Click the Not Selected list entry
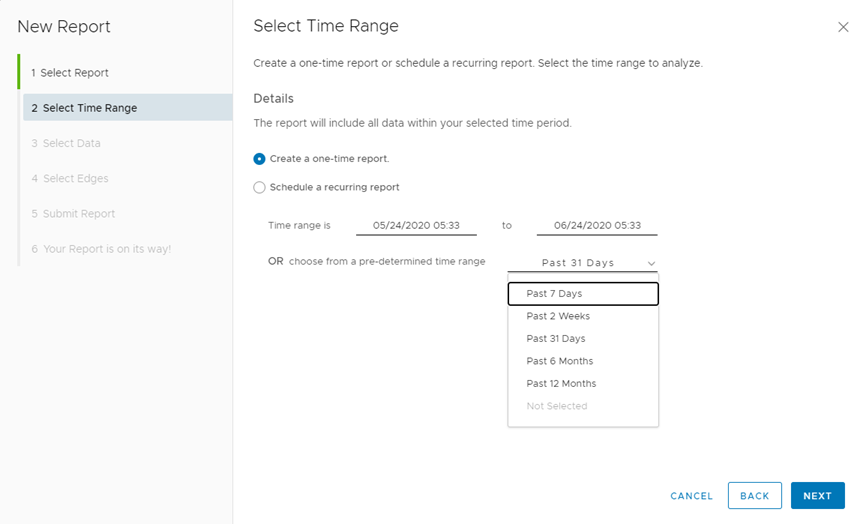Screen dimensions: 860x524 557,406
